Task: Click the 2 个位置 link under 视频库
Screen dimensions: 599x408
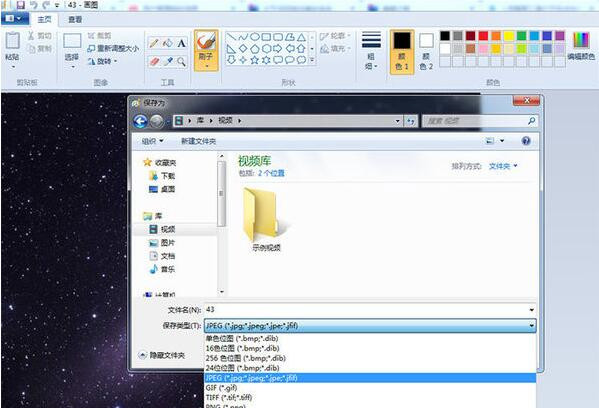Action: click(x=271, y=173)
